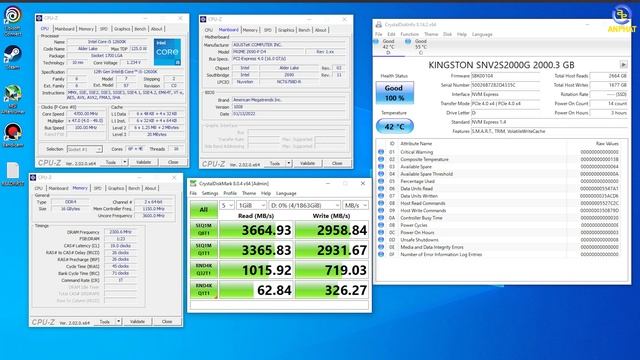Click the next disk arrow in CrystalDiskInfo

623,65
